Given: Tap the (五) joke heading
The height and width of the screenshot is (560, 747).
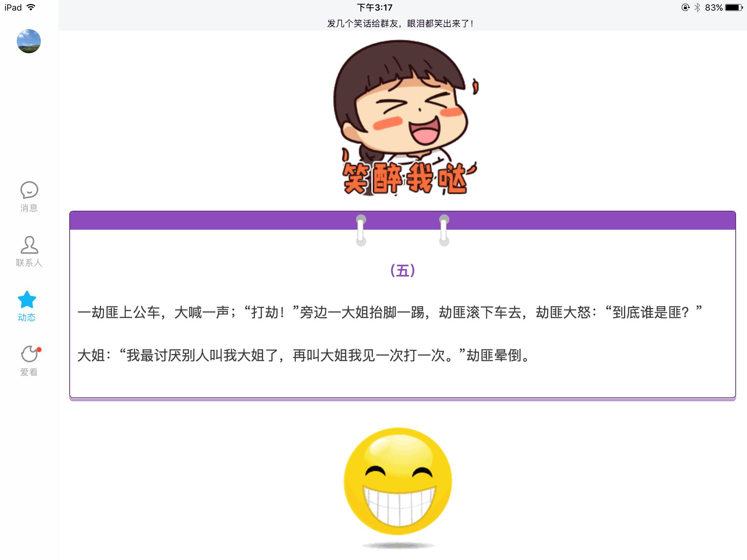Looking at the screenshot, I should (x=402, y=271).
